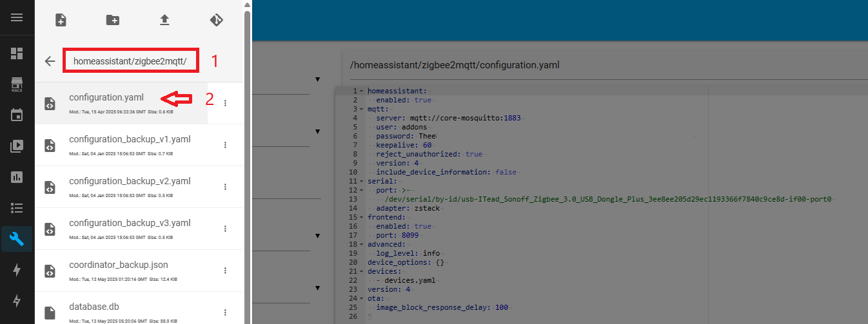Collapse the mqtt block at line 3
Screen dimensions: 868x324
point(361,110)
